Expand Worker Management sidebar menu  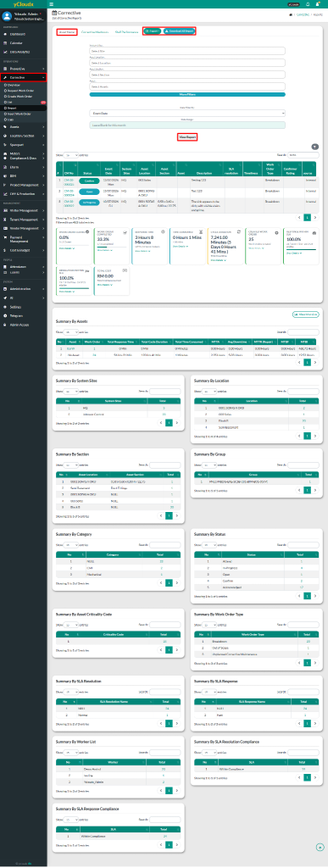coord(23,210)
